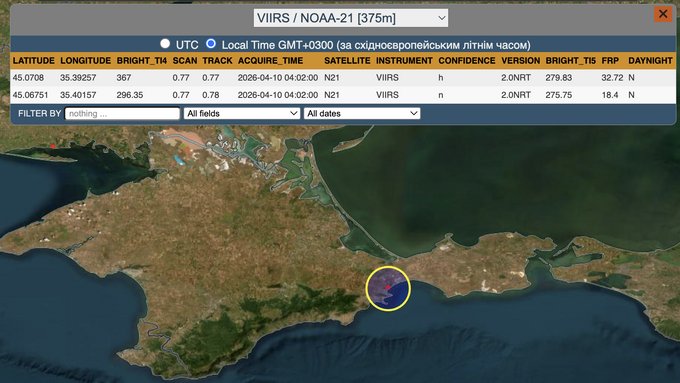The height and width of the screenshot is (383, 680).
Task: Sort by CONFIDENCE column header
Action: 467,61
